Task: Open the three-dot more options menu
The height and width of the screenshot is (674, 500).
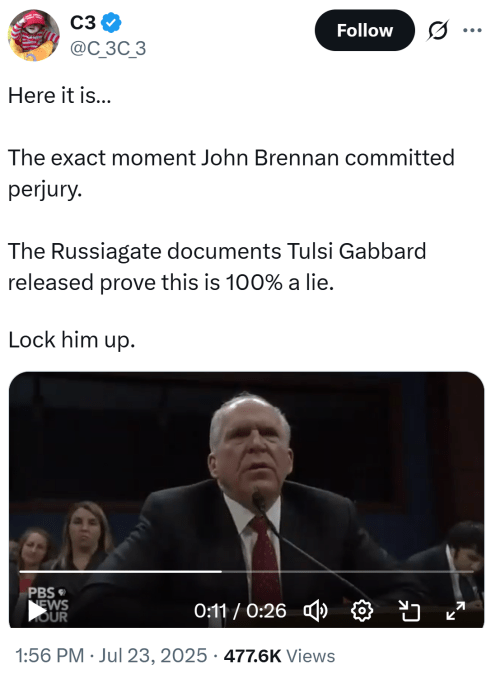Action: [x=472, y=31]
